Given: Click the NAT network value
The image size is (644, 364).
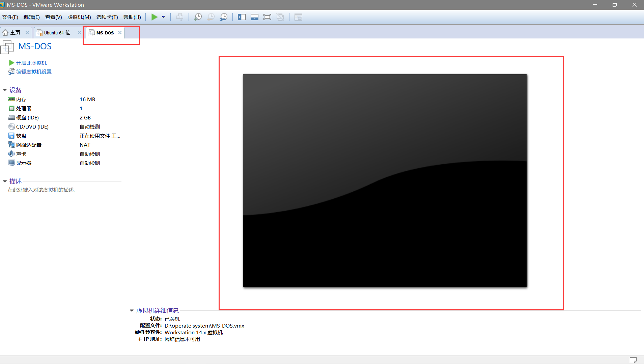Looking at the screenshot, I should (85, 145).
